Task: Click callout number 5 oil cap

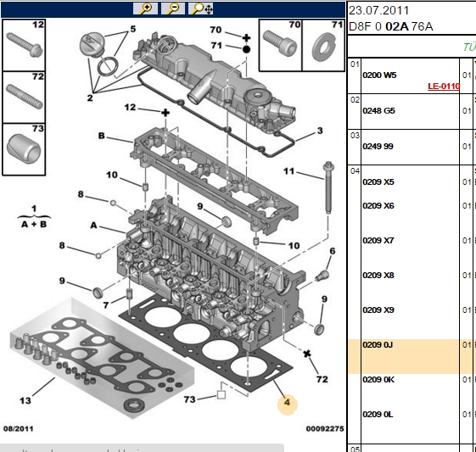Action: (x=133, y=29)
